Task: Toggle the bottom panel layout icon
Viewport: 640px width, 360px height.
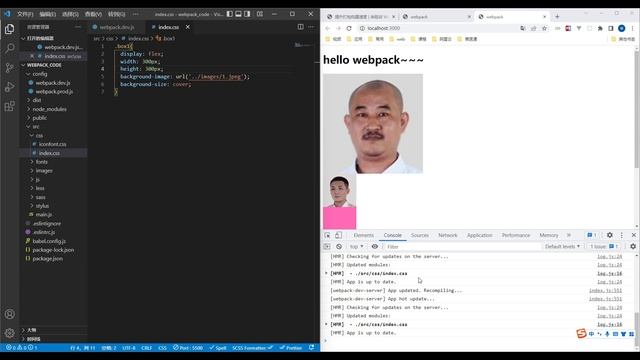Action: [238, 14]
